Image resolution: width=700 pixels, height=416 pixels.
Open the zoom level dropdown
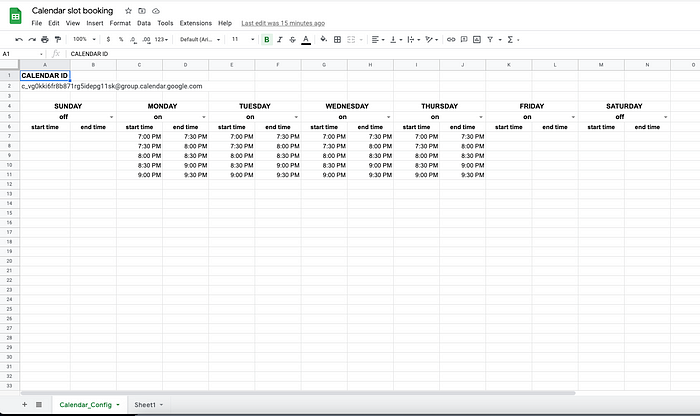coord(84,39)
